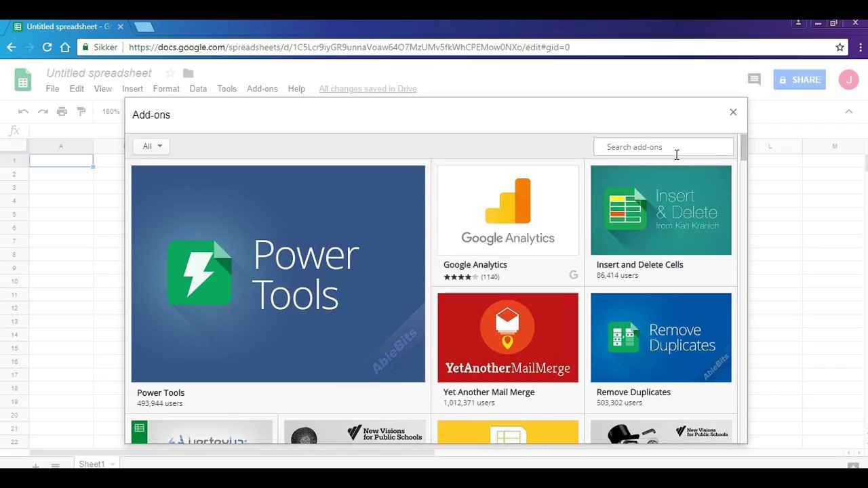Open the Chrome user profile icon
868x488 pixels.
tap(798, 23)
